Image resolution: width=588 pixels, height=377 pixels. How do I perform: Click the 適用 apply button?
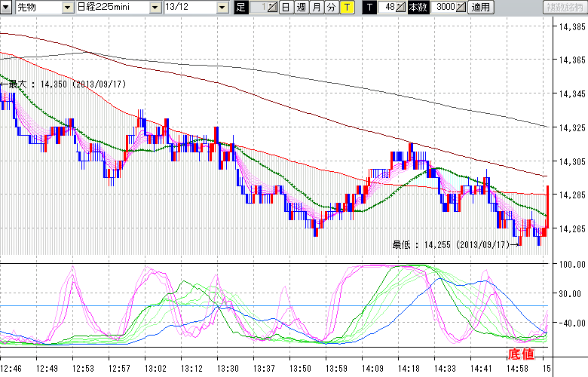click(481, 8)
